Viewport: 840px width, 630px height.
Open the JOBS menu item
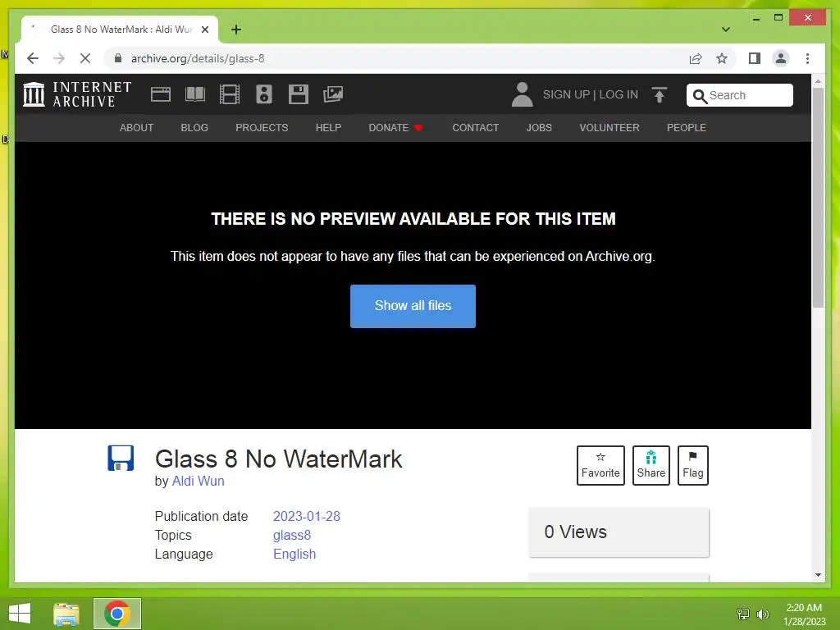click(539, 128)
